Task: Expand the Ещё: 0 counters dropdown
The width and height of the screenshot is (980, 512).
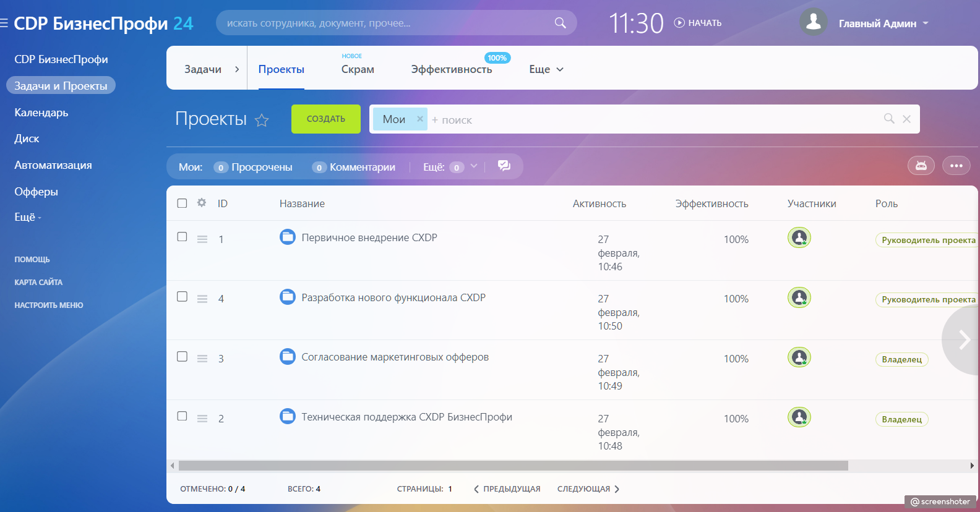Action: (x=474, y=166)
